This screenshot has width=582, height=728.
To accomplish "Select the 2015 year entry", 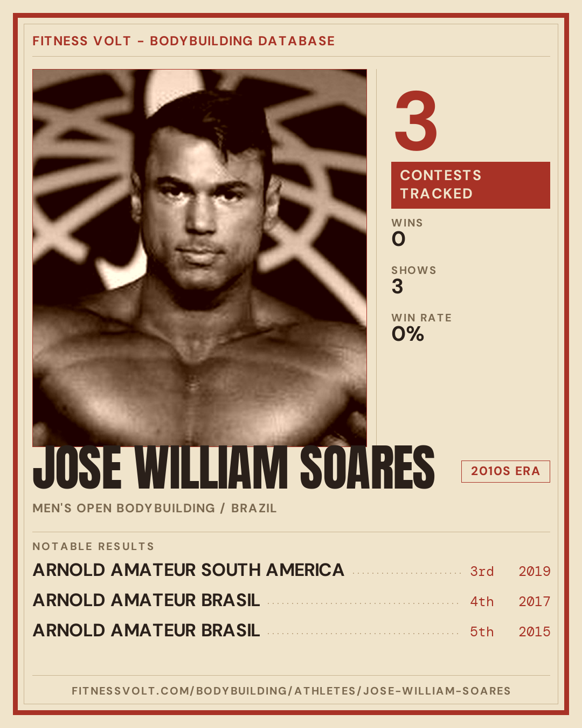I will tap(535, 631).
